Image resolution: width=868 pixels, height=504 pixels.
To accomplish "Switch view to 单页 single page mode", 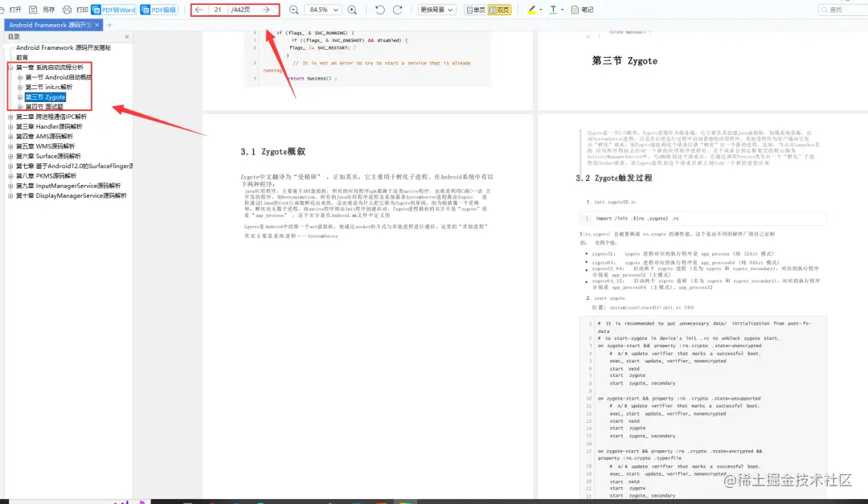I will click(474, 10).
